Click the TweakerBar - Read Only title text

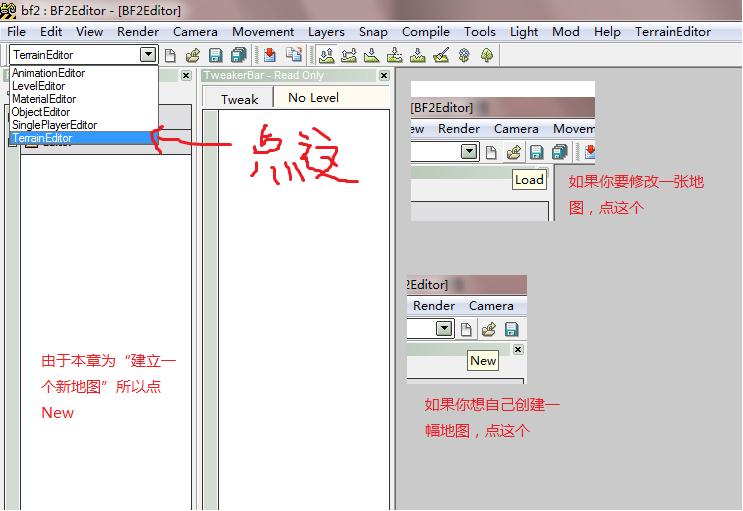(x=263, y=75)
